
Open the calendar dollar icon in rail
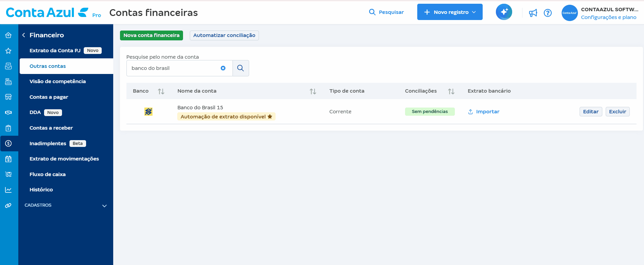8,159
